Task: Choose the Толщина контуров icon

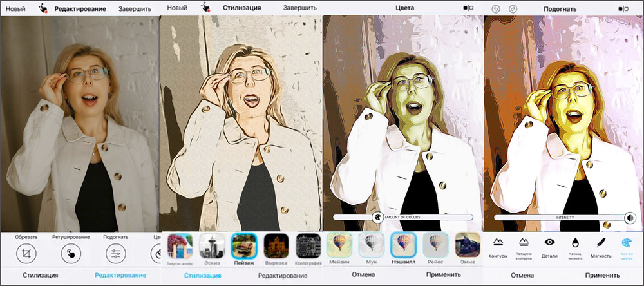Action: click(524, 243)
